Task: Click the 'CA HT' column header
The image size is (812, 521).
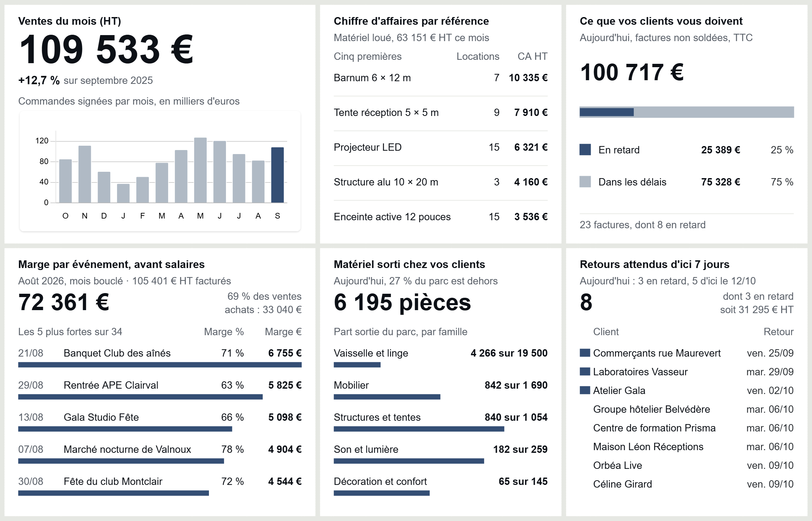Action: [533, 56]
